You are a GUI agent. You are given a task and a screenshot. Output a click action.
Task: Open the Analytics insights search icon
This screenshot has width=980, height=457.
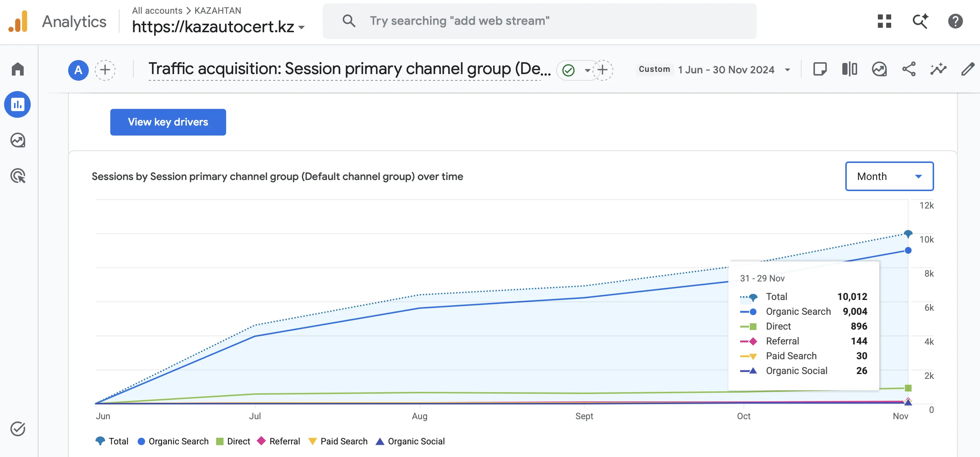pyautogui.click(x=920, y=21)
